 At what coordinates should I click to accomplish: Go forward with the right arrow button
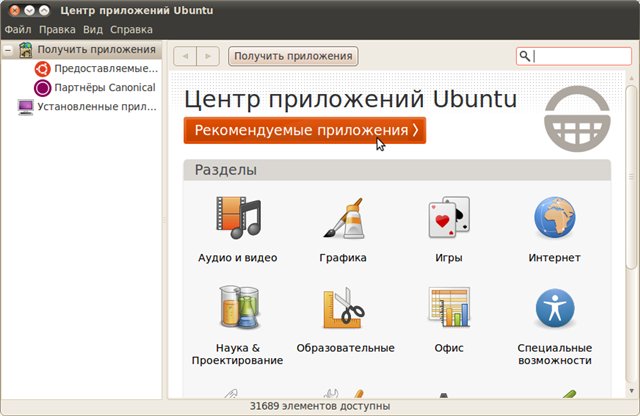click(x=208, y=56)
